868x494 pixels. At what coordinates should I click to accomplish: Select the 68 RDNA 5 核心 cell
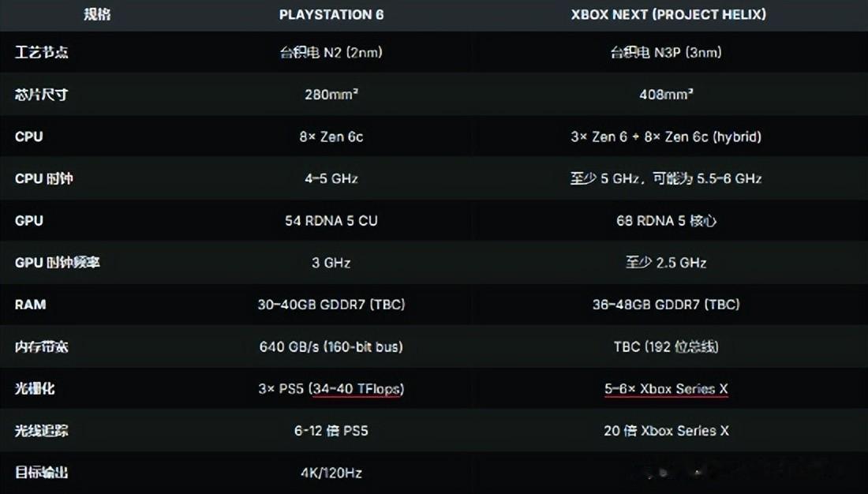[667, 220]
